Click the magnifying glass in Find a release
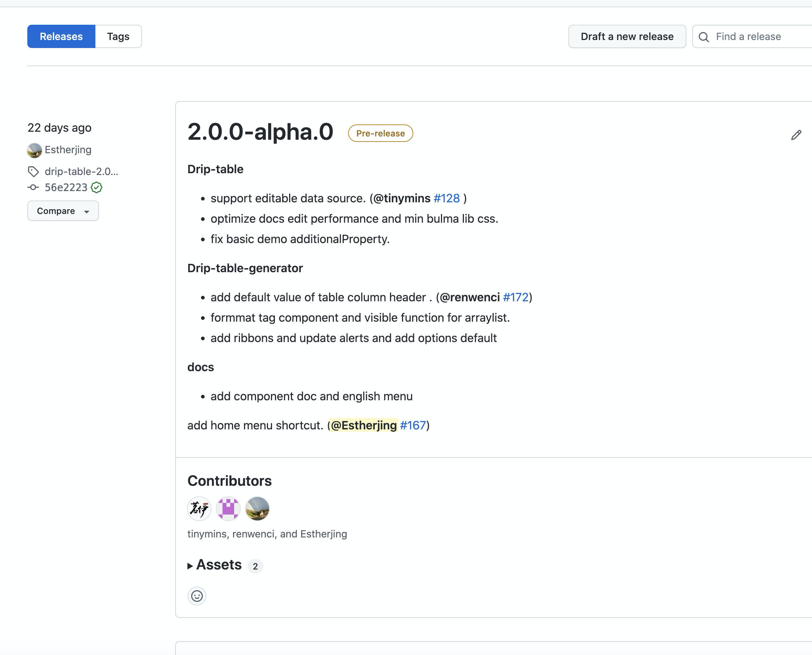This screenshot has width=812, height=655. [x=703, y=37]
